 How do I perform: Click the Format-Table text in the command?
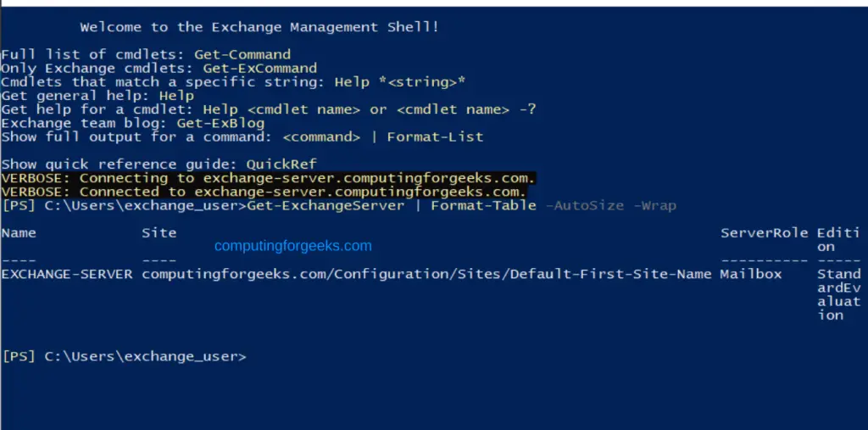[483, 205]
